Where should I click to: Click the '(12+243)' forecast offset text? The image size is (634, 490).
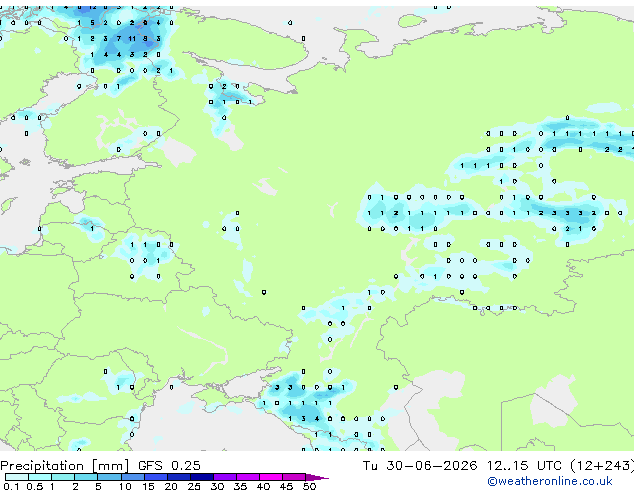tap(602, 466)
